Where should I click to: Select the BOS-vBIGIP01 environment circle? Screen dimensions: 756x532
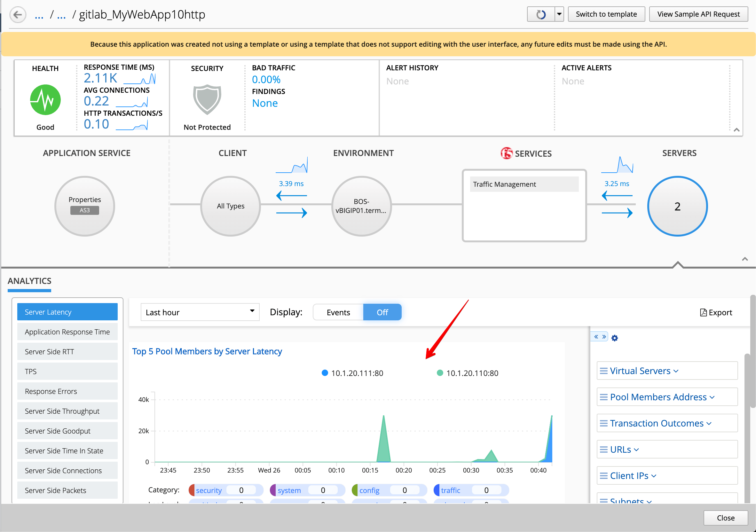[361, 206]
